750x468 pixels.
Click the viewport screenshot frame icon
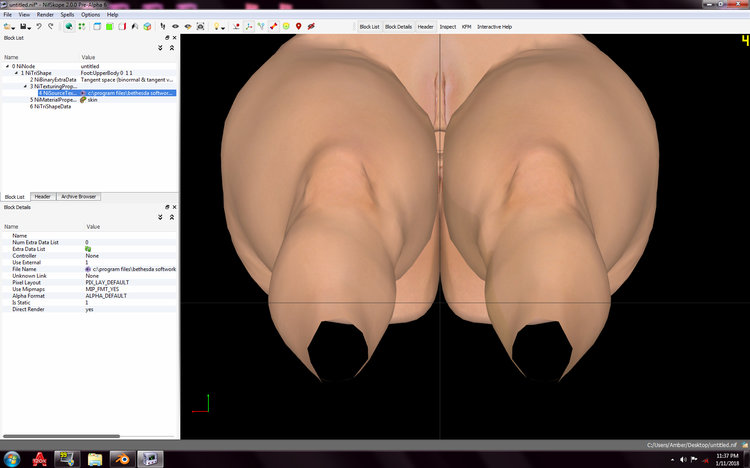(x=200, y=27)
